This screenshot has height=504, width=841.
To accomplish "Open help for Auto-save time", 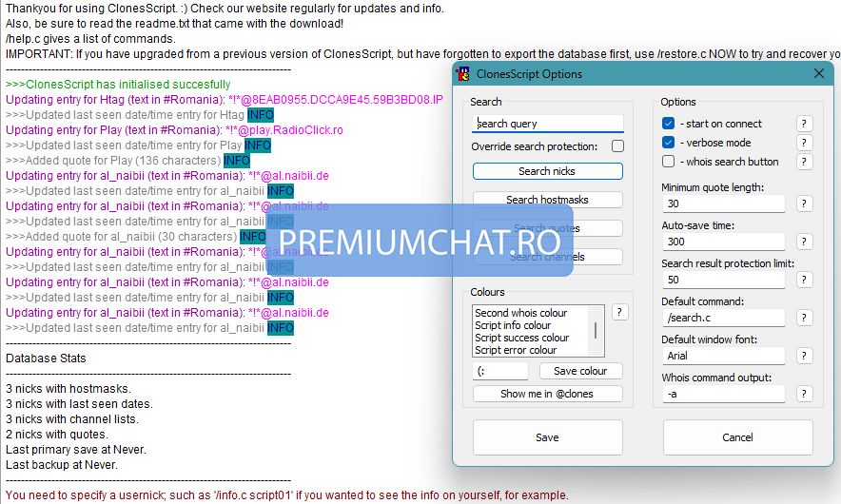I will click(804, 242).
